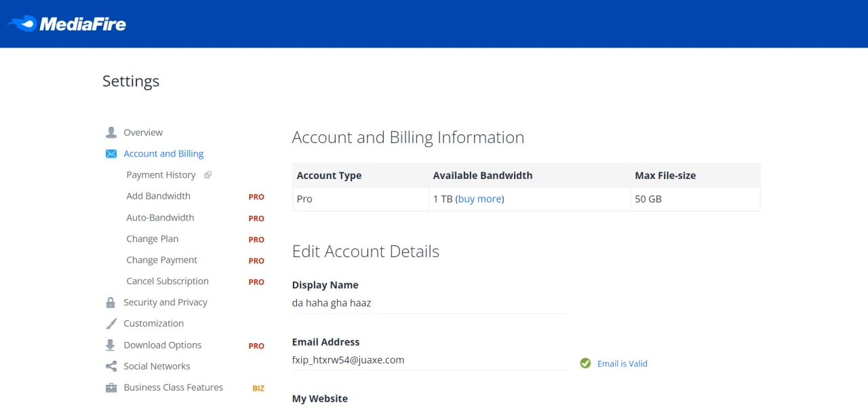Select the Overview person icon

tap(111, 132)
